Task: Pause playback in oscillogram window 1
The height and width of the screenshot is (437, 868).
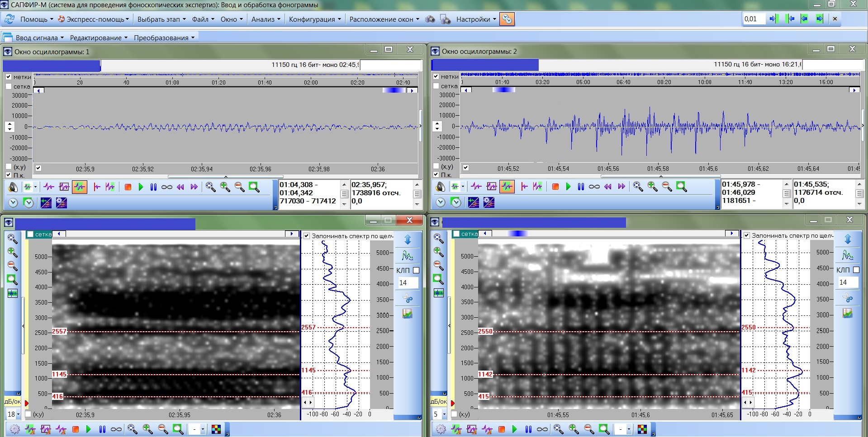Action: point(153,187)
